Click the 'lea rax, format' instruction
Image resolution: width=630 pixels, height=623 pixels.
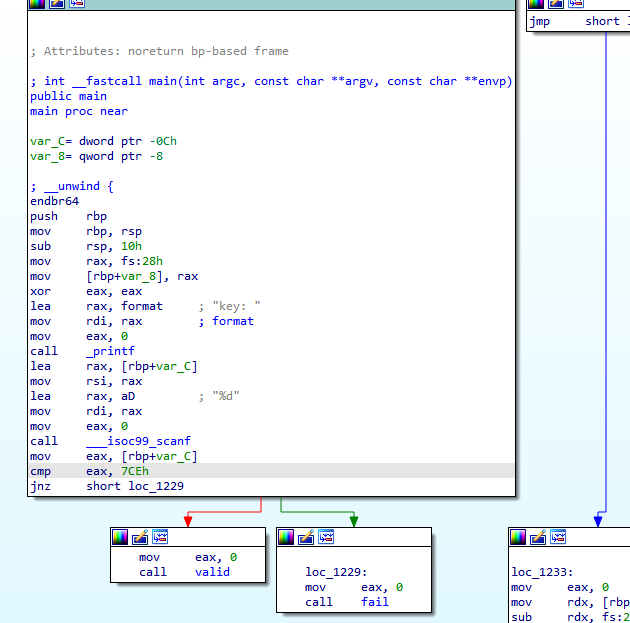96,306
